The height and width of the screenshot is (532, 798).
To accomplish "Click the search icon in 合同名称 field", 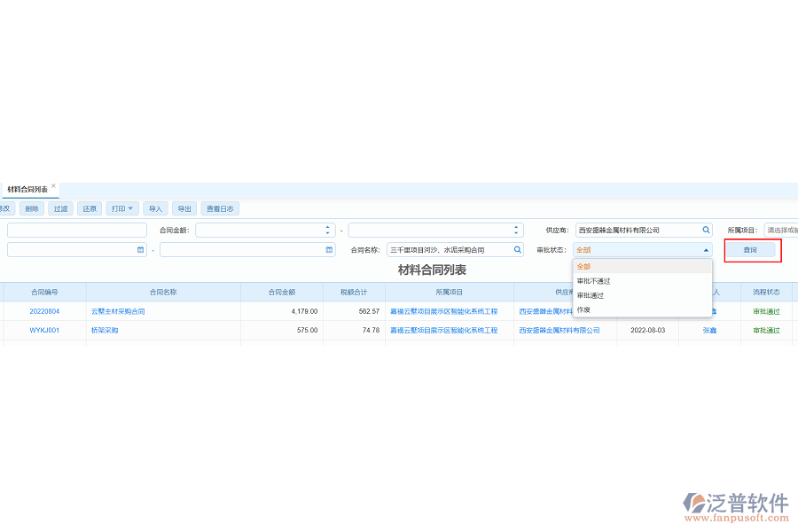I will tap(518, 250).
